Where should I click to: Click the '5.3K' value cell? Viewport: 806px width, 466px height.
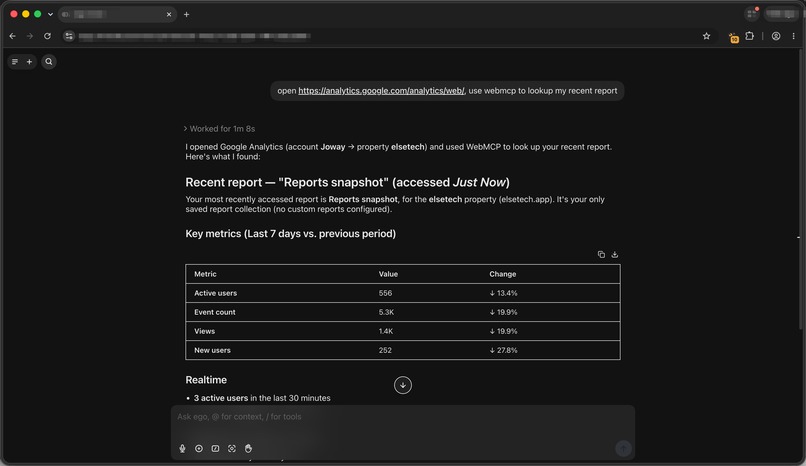pos(386,312)
